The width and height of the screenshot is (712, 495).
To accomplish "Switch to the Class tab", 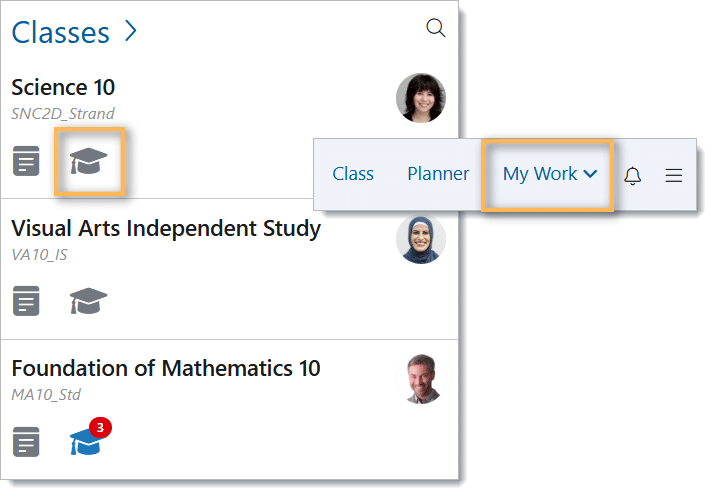I will click(353, 174).
